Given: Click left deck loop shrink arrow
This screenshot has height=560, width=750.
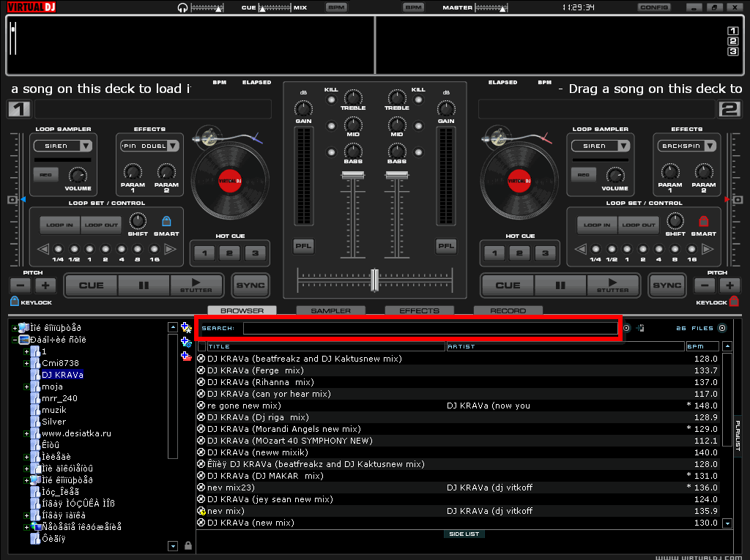Looking at the screenshot, I should 43,249.
